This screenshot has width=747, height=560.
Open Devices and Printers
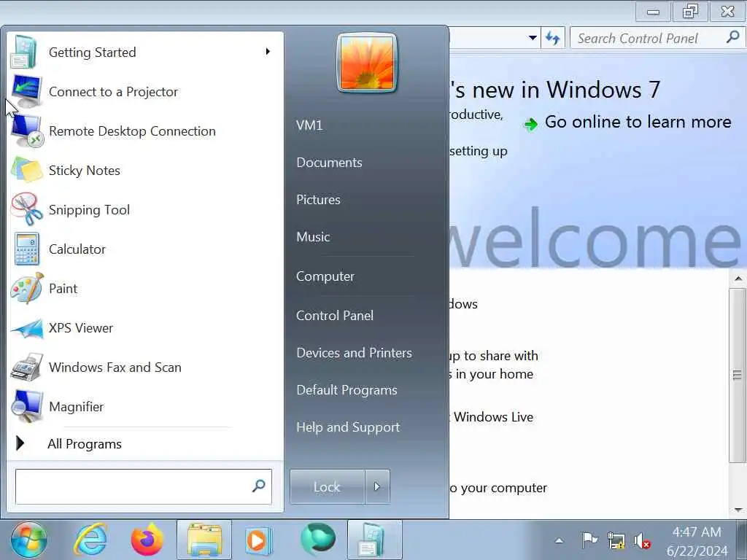pos(354,352)
